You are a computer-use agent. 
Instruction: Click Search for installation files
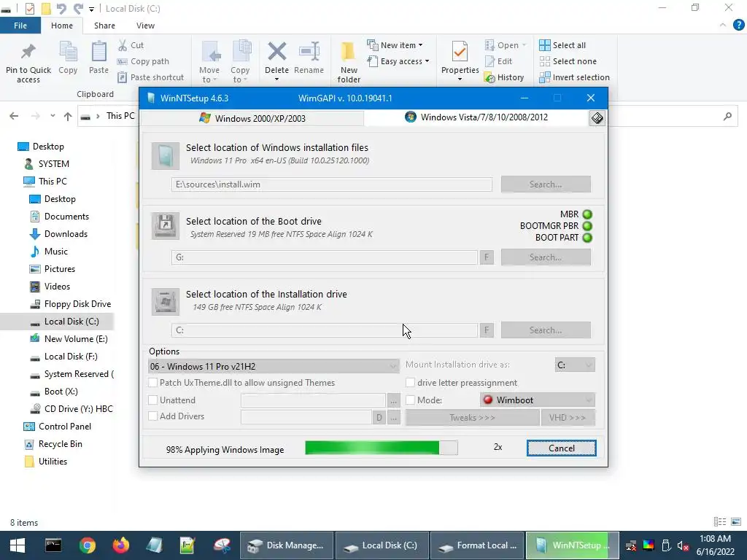click(x=546, y=184)
